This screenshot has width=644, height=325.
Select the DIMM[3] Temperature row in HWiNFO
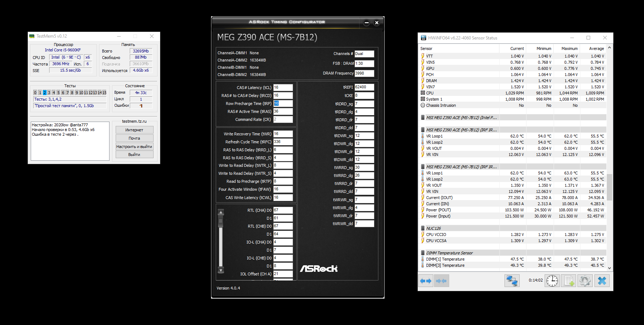tap(512, 265)
